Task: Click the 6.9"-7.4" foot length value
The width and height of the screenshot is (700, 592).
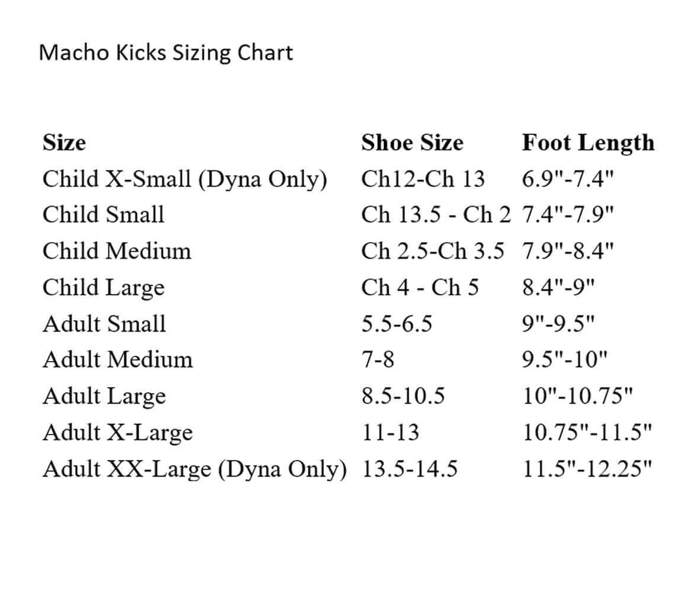Action: click(566, 179)
